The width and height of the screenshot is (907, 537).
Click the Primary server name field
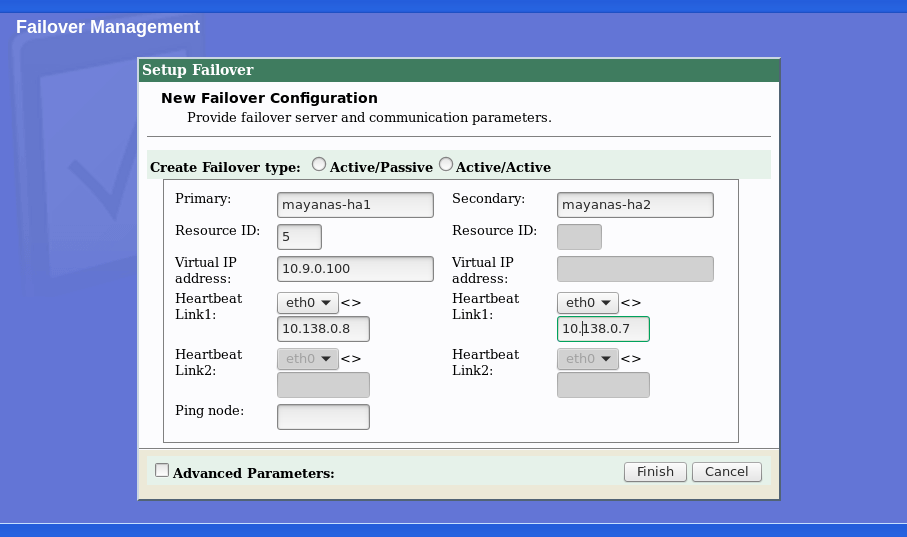coord(355,205)
